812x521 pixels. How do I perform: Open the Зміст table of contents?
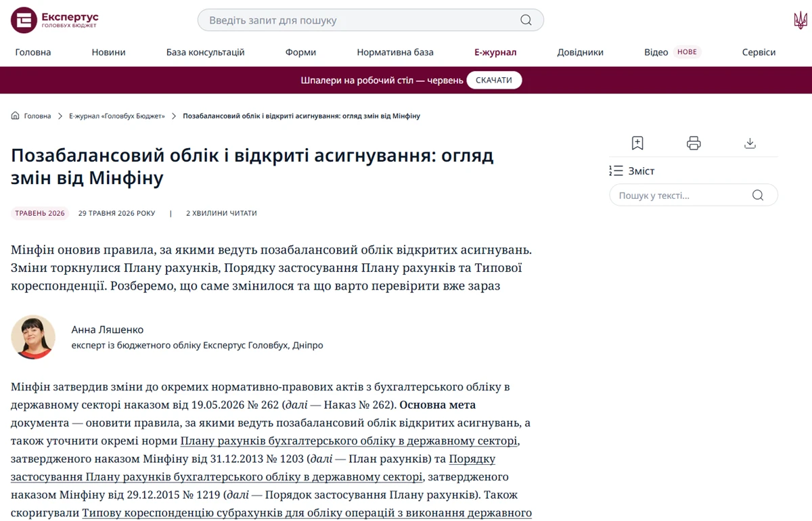pyautogui.click(x=632, y=171)
